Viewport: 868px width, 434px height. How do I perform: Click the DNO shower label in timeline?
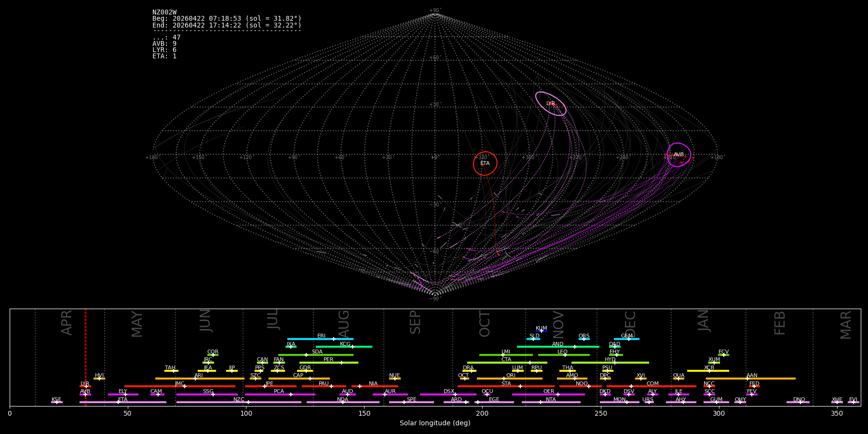pyautogui.click(x=799, y=400)
